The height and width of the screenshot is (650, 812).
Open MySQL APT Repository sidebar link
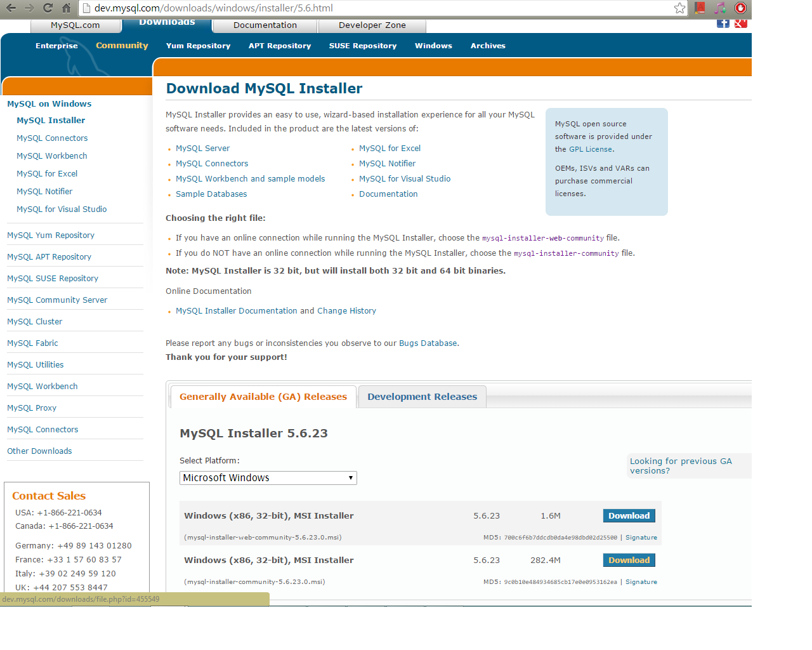(x=49, y=257)
